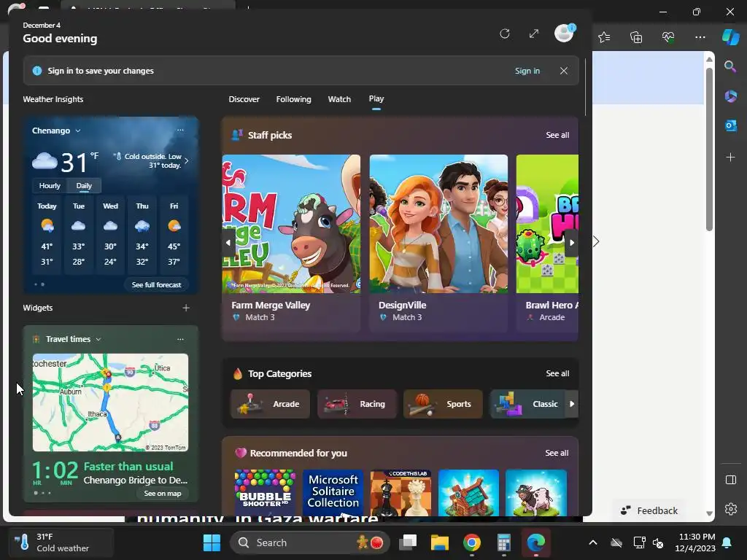Select Wed forecast column
Screen dimensions: 747x560
[x=111, y=234]
